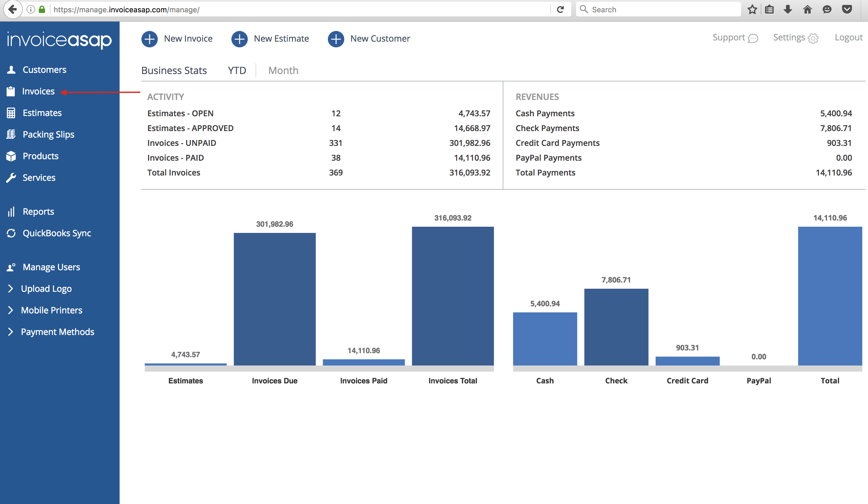
Task: Click the Invoices Due chart bar
Action: pos(275,299)
